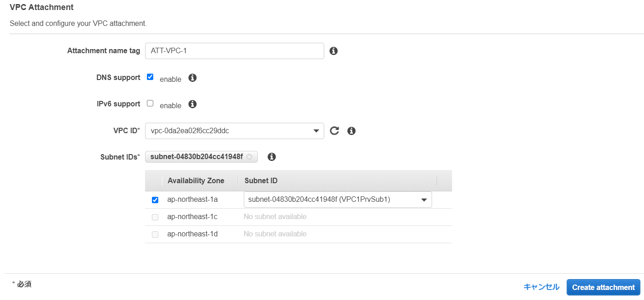Image resolution: width=644 pixels, height=300 pixels.
Task: Click the キャンセル cancel link
Action: click(541, 287)
